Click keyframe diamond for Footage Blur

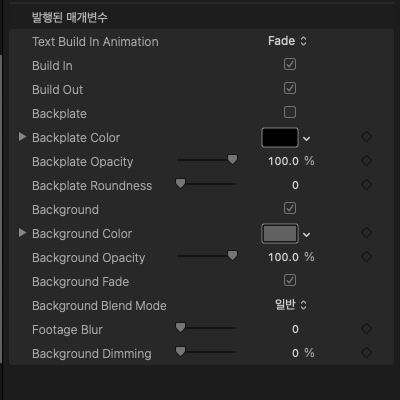(x=366, y=329)
